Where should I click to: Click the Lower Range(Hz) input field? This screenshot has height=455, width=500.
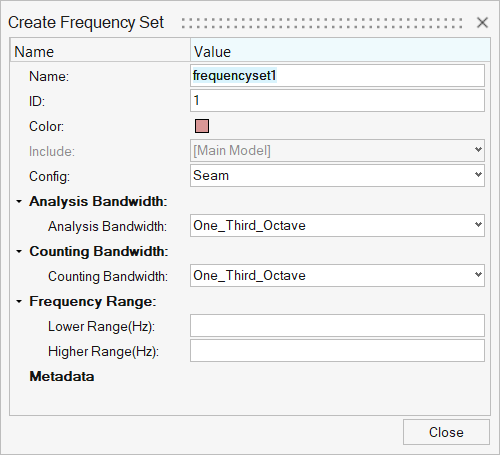pos(337,325)
